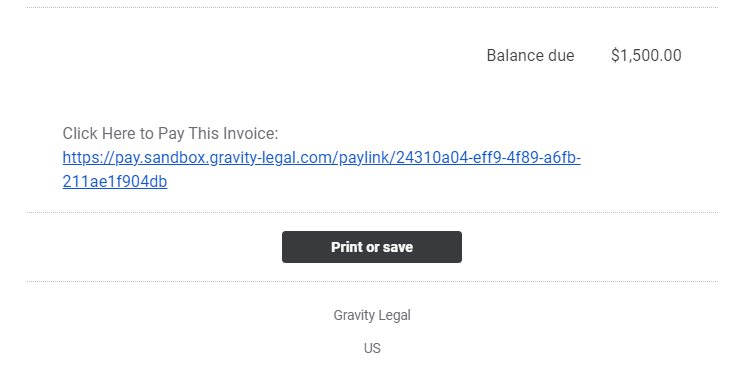Click the $1,500.00 balance amount
754x372 pixels.
(646, 55)
